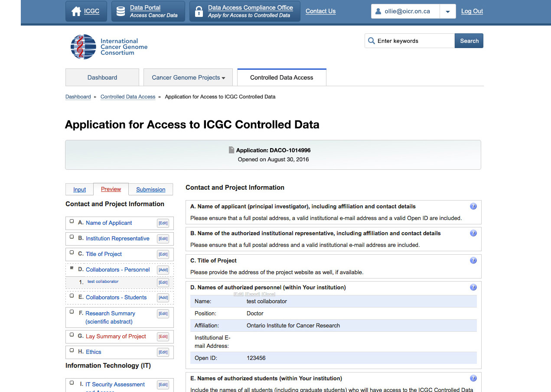Open the user account dropdown arrow
The height and width of the screenshot is (392, 551).
point(447,12)
